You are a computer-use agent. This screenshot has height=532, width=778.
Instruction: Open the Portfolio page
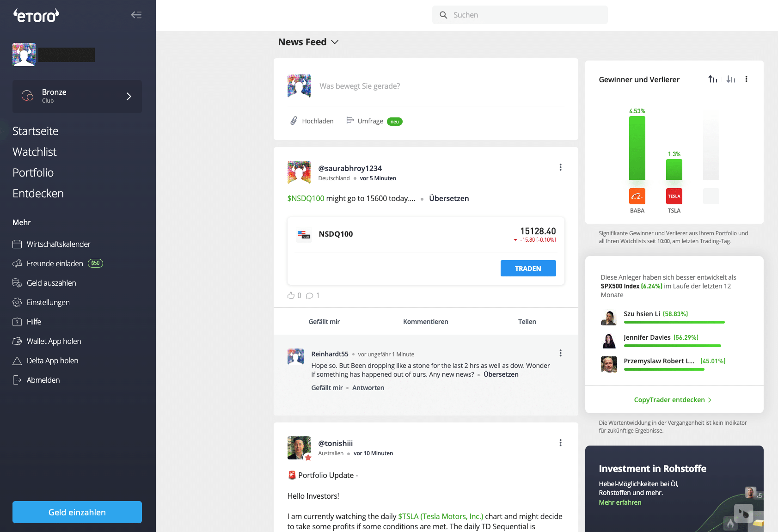coord(33,172)
